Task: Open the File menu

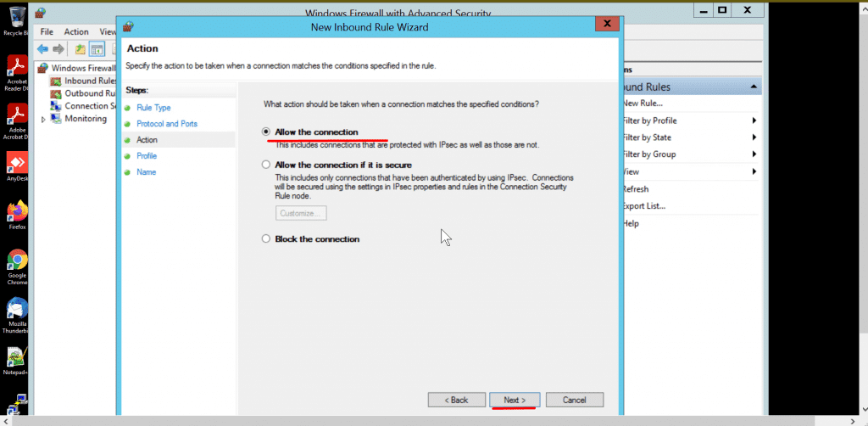Action: point(47,31)
